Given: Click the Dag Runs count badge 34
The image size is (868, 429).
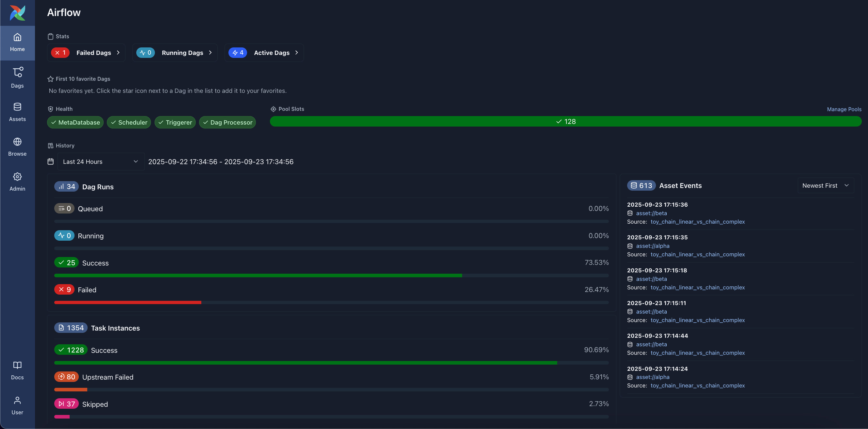Looking at the screenshot, I should tap(66, 186).
